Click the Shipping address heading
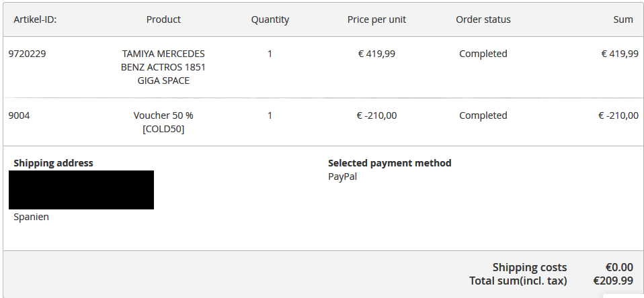The image size is (644, 298). 53,163
